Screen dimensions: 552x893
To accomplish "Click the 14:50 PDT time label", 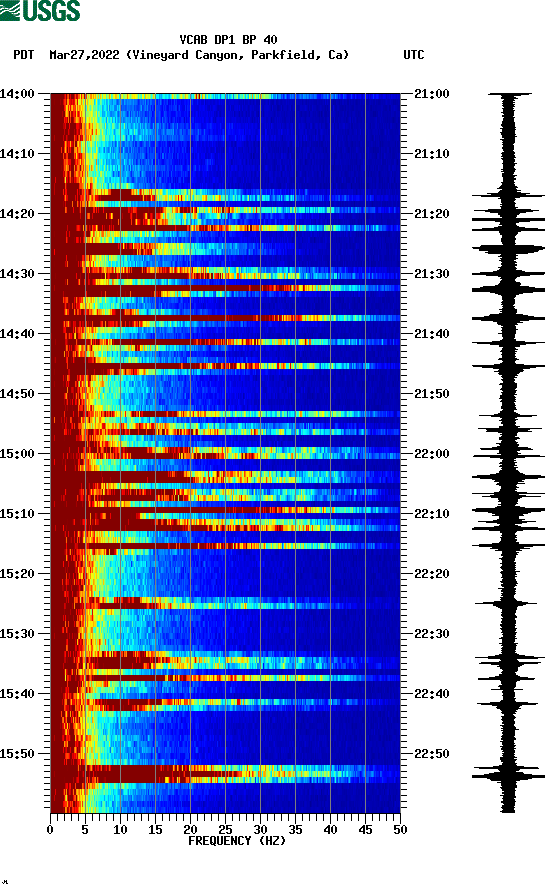I will pyautogui.click(x=17, y=394).
